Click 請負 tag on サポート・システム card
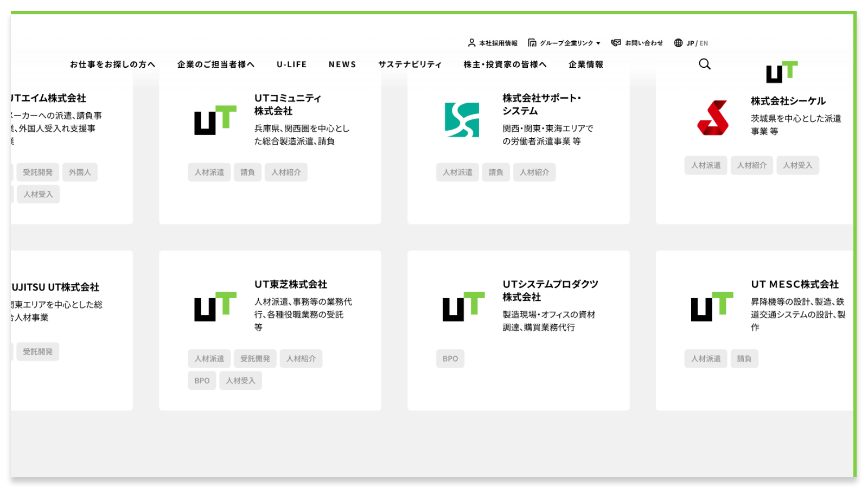Image resolution: width=868 pixels, height=488 pixels. click(496, 172)
